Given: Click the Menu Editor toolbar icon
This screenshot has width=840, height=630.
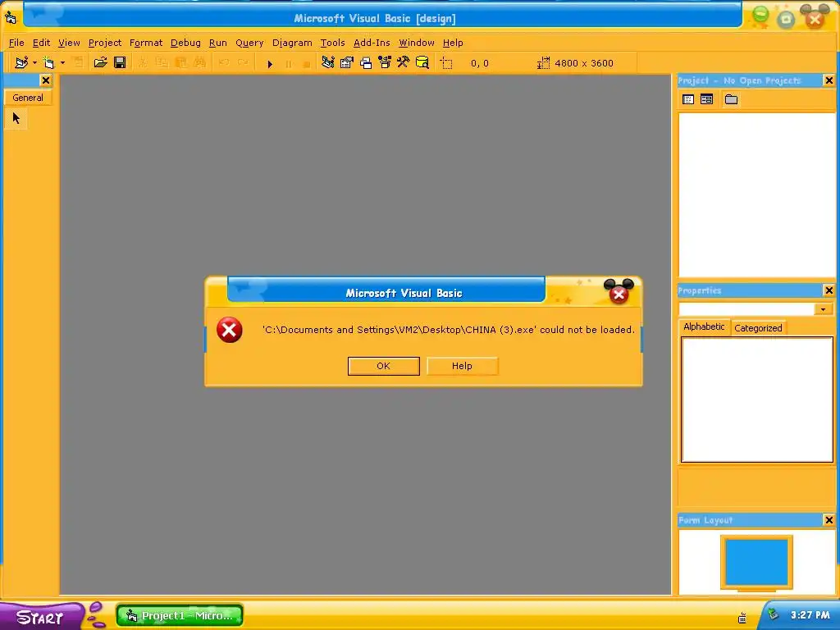Looking at the screenshot, I should [x=78, y=62].
